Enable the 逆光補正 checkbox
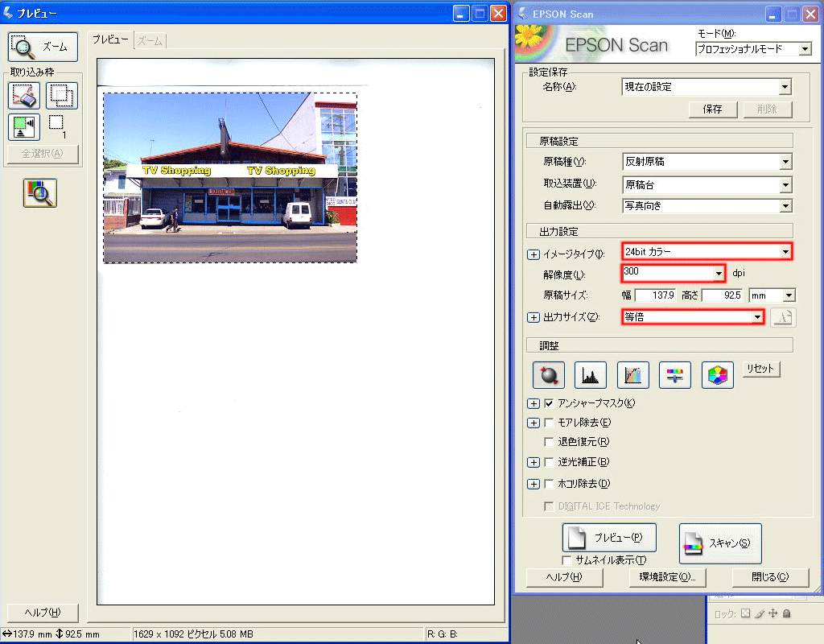Screen dimensions: 824x644 pyautogui.click(x=549, y=462)
